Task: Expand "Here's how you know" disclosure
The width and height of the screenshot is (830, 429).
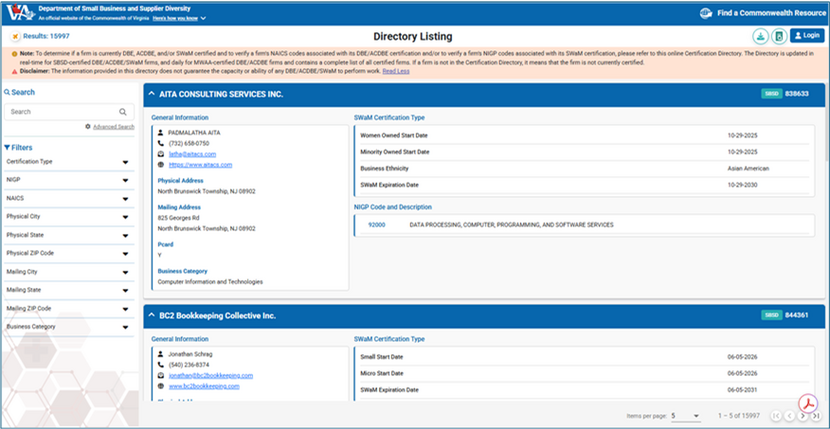Action: click(179, 18)
